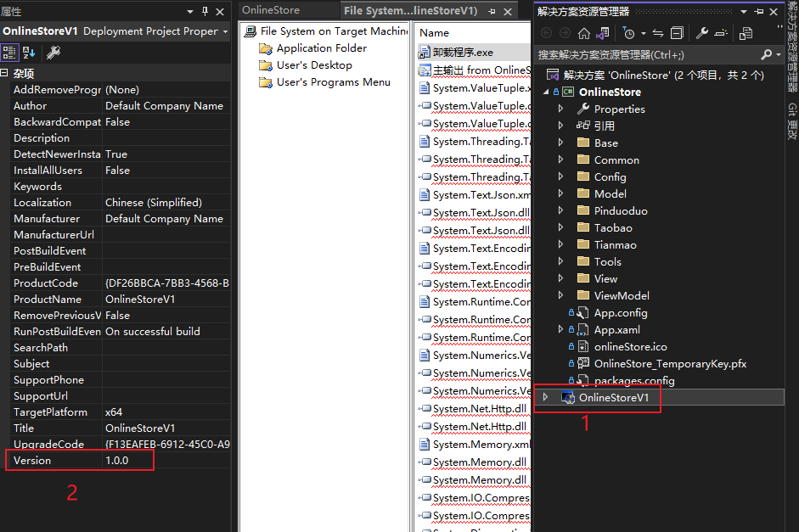Select the File System (OnlineStoreV1) tab

click(410, 11)
